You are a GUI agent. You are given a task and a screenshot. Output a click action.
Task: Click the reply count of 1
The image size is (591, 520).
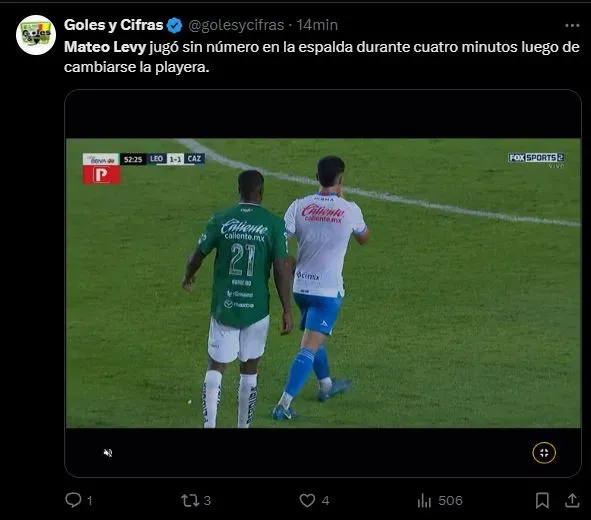pos(90,501)
